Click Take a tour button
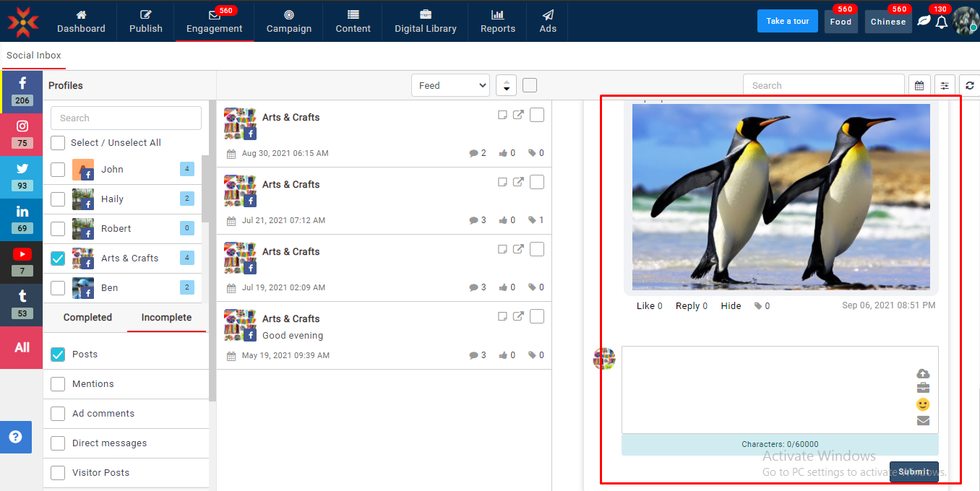The height and width of the screenshot is (491, 980). 787,21
